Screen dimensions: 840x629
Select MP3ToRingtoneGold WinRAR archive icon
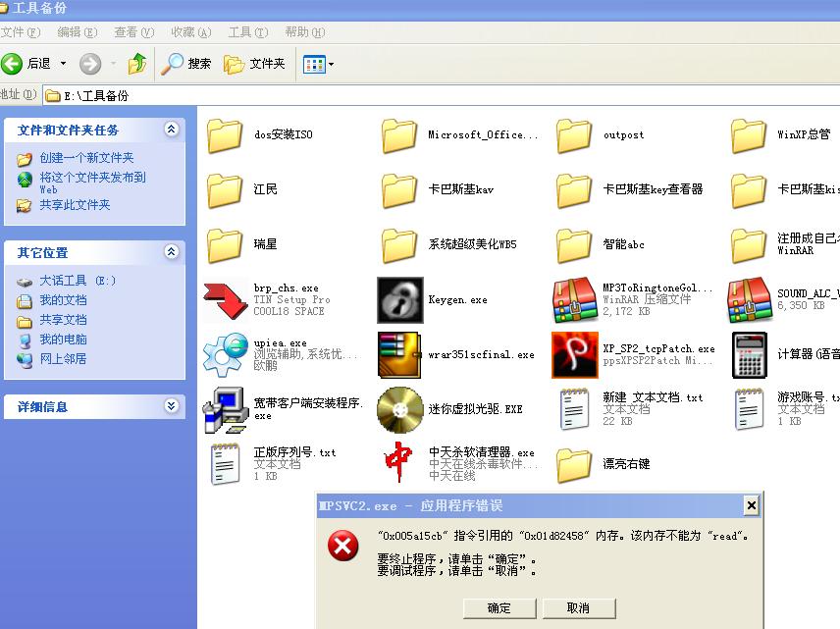coord(575,300)
